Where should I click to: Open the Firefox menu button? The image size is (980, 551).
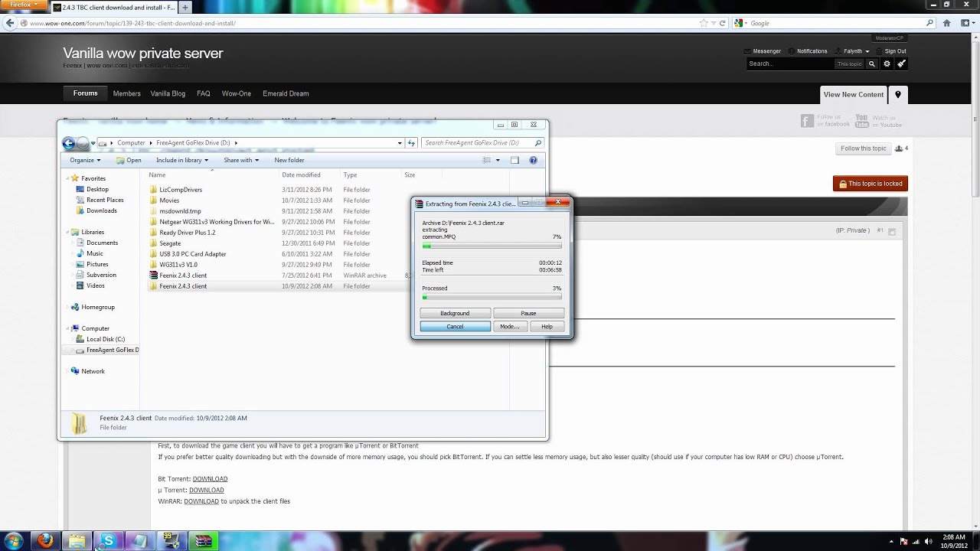pyautogui.click(x=24, y=4)
